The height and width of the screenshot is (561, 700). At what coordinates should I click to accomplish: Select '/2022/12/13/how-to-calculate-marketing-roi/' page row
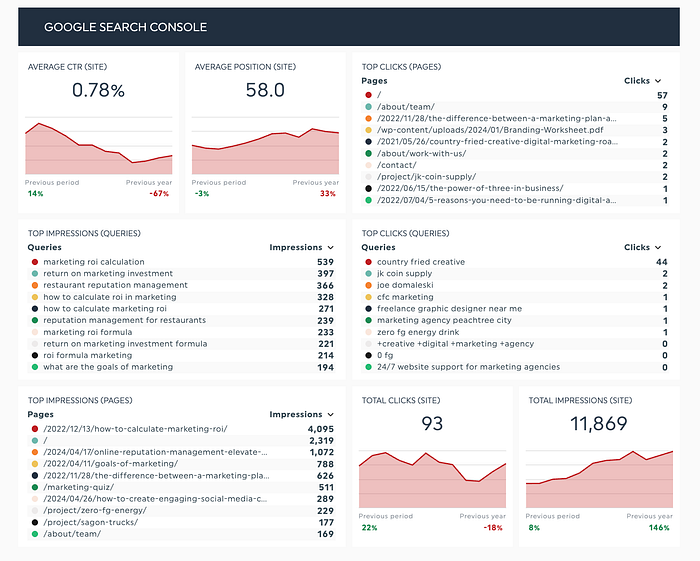pyautogui.click(x=182, y=429)
